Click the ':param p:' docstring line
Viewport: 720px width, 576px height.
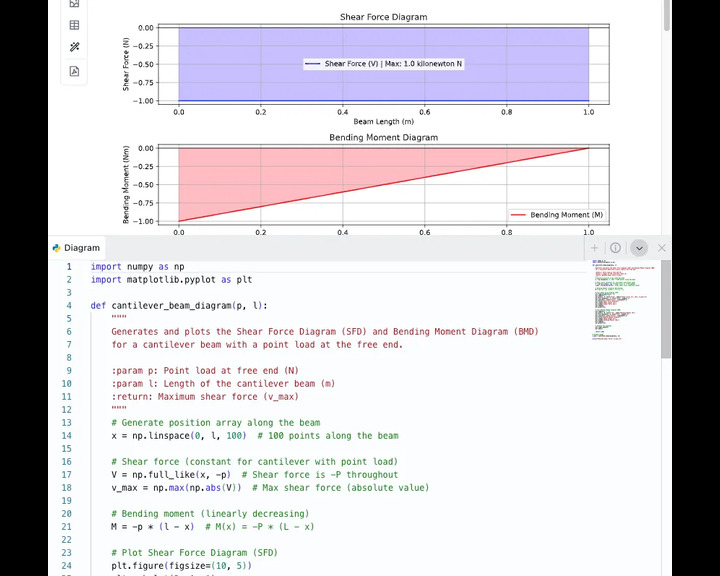click(x=205, y=371)
